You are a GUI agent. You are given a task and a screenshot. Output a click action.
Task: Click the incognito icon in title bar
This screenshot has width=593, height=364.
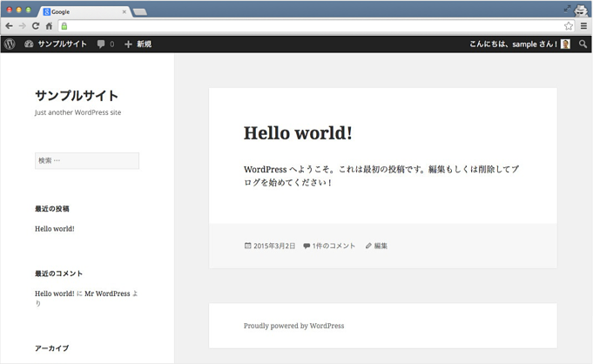(581, 10)
